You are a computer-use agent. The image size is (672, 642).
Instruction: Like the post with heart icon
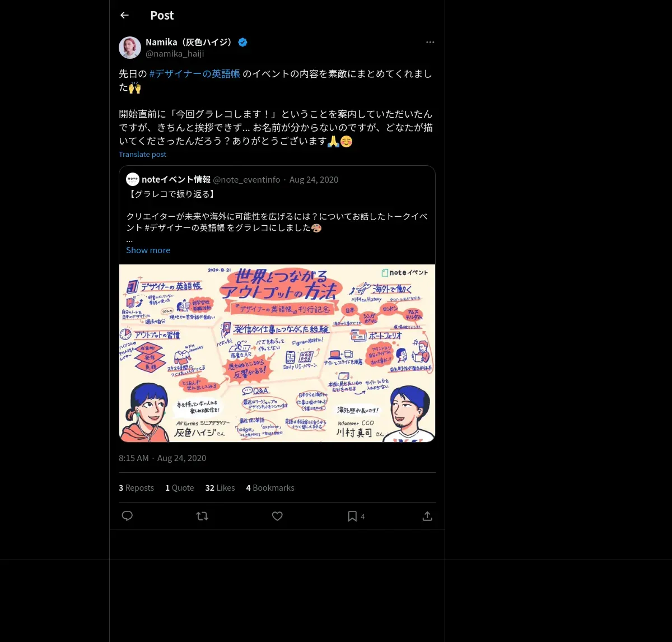point(277,516)
